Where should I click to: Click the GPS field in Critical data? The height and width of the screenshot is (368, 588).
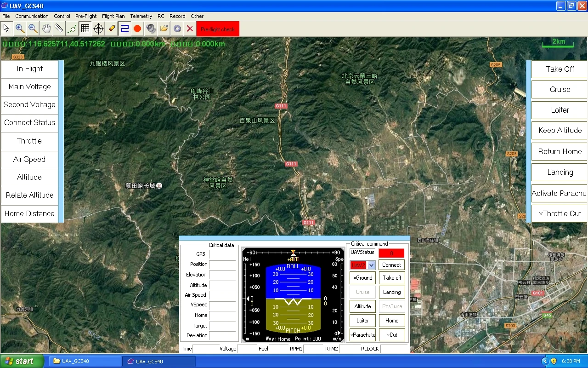[222, 254]
